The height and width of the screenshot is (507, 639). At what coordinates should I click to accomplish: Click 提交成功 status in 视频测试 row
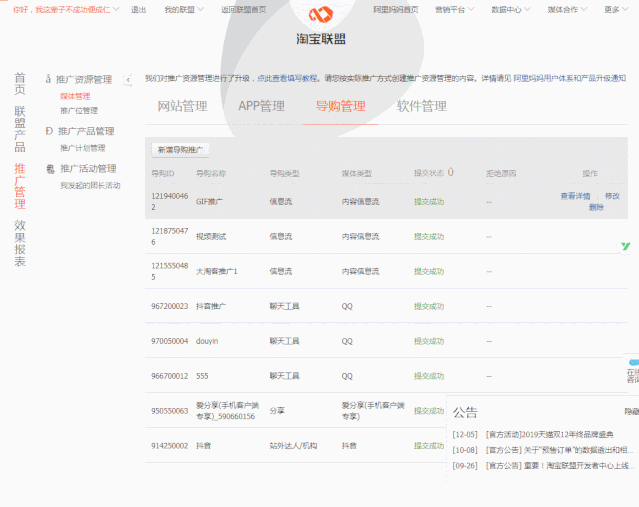click(x=429, y=237)
